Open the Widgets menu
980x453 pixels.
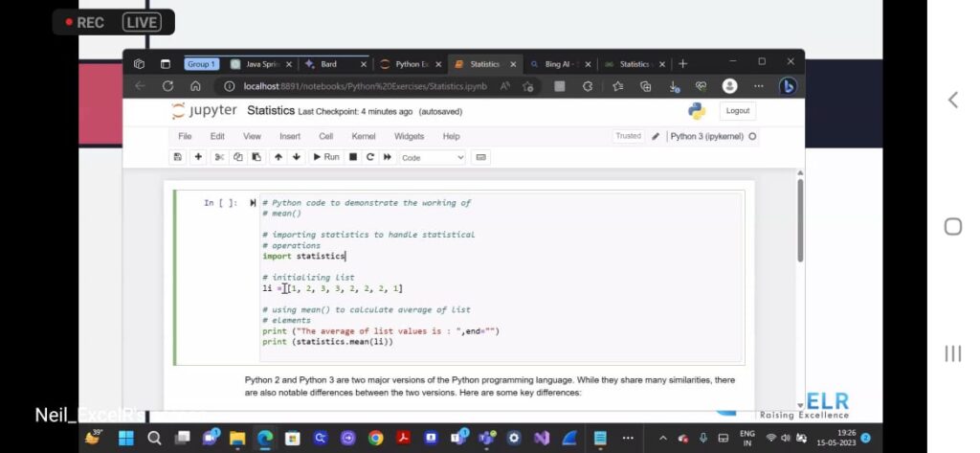pyautogui.click(x=409, y=137)
